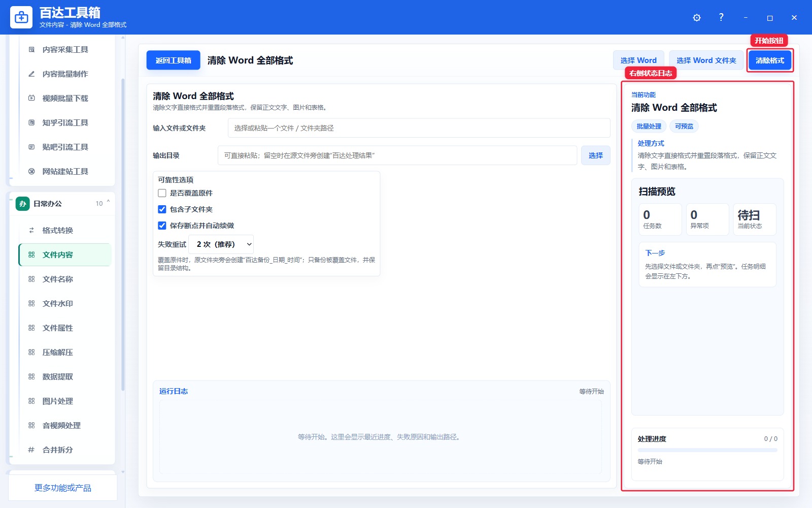Viewport: 812px width, 508px height.
Task: Click the 文件内容 grid icon
Action: [x=31, y=255]
